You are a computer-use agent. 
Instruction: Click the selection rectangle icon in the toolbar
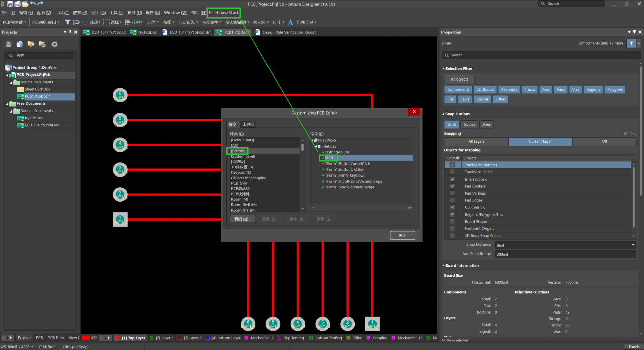click(106, 22)
